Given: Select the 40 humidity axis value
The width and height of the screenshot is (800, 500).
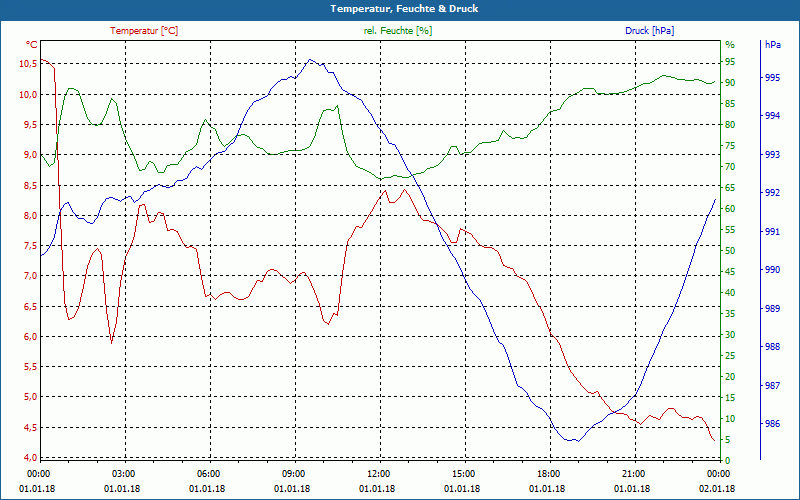Looking at the screenshot, I should [730, 293].
